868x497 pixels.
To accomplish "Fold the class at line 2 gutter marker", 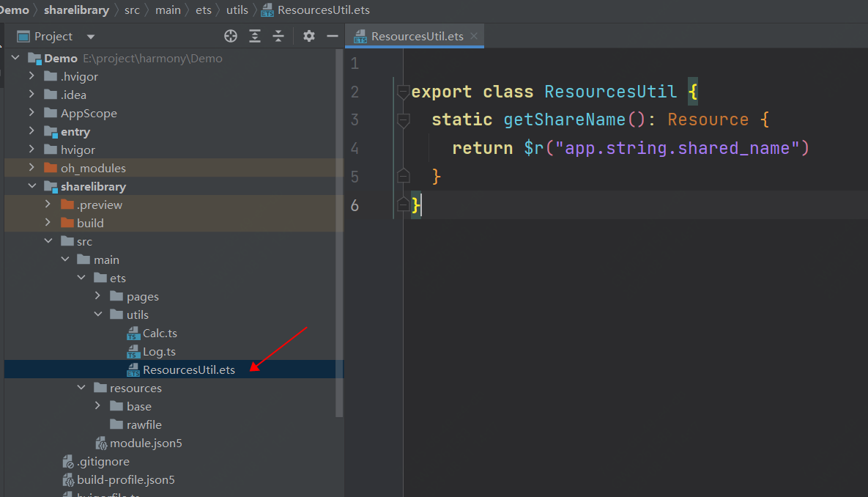I will pyautogui.click(x=403, y=92).
